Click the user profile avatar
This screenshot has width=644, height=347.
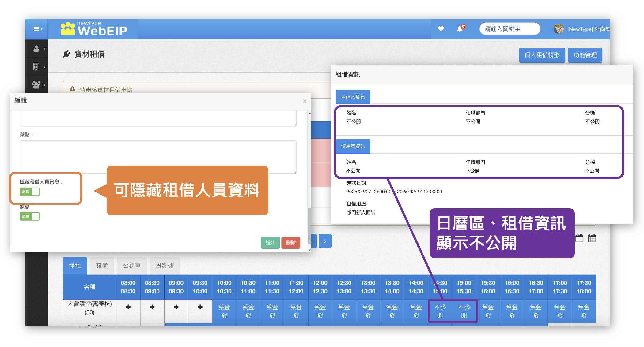pyautogui.click(x=558, y=29)
